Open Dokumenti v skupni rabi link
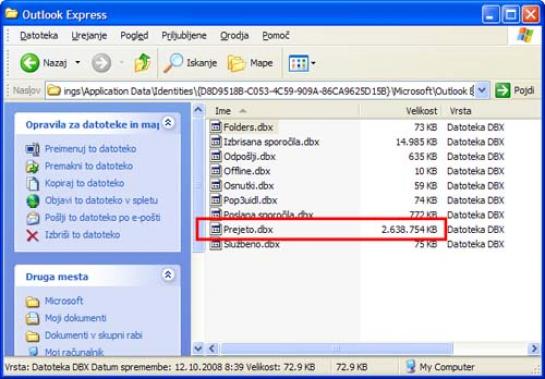The height and width of the screenshot is (379, 545). pos(93,335)
